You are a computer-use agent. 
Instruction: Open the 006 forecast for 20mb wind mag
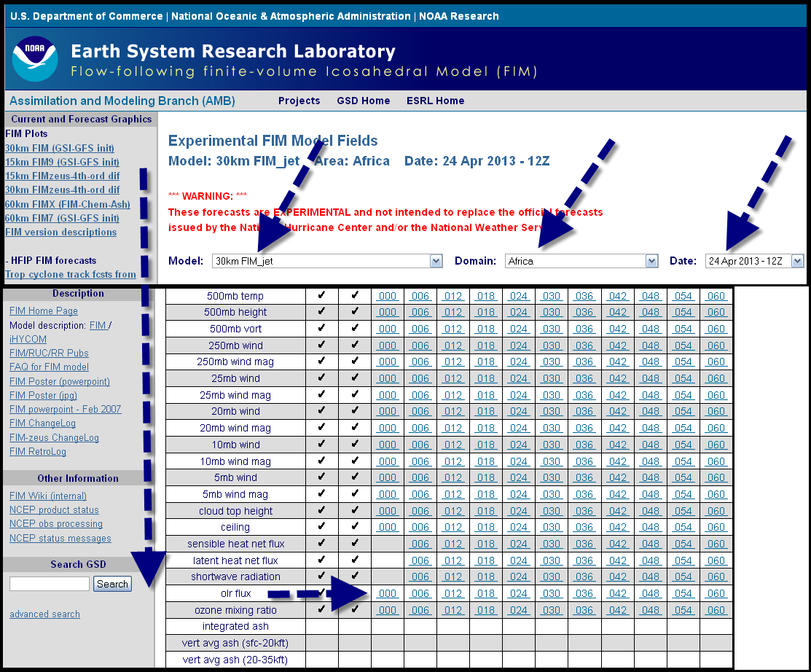pos(420,429)
